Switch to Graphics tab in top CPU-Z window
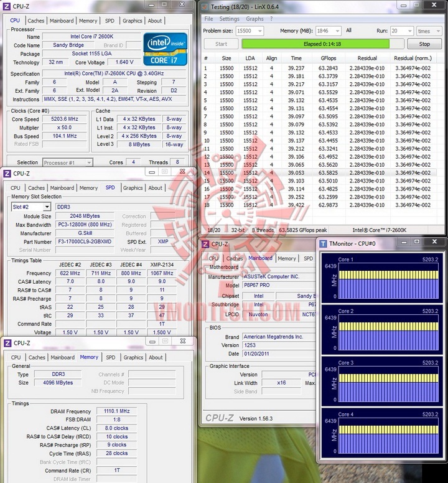The image size is (448, 483). [133, 21]
